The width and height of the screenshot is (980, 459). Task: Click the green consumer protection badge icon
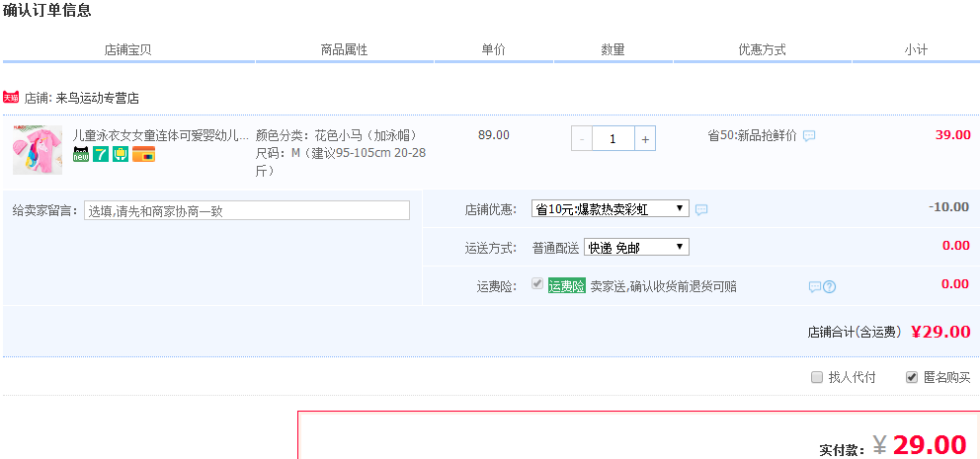pos(121,154)
